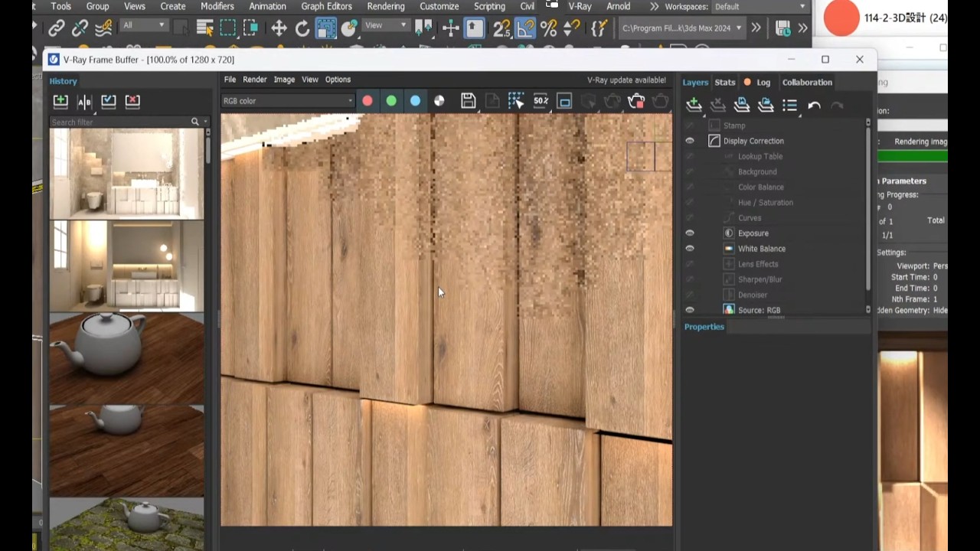Image resolution: width=980 pixels, height=551 pixels.
Task: Expand the project path dropdown
Action: tap(682, 28)
